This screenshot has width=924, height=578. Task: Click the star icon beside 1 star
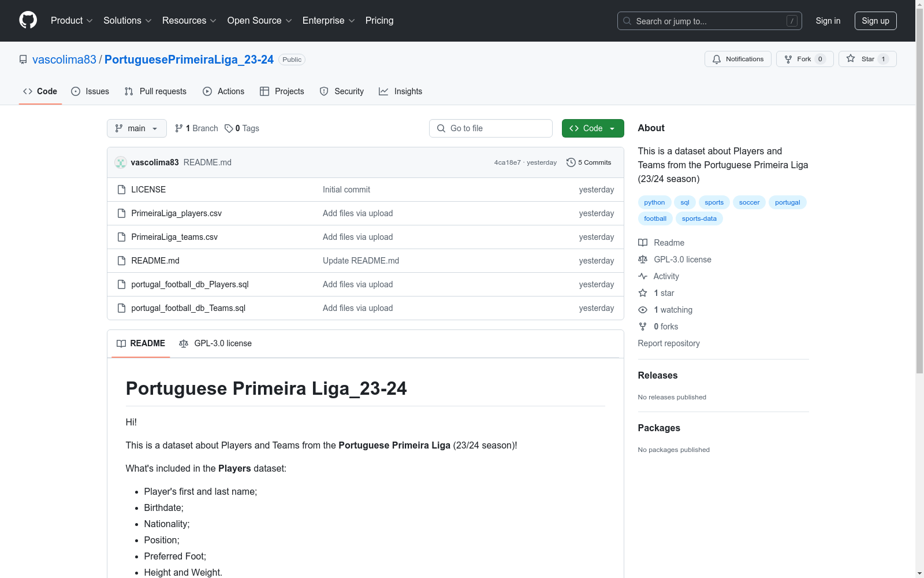(643, 293)
